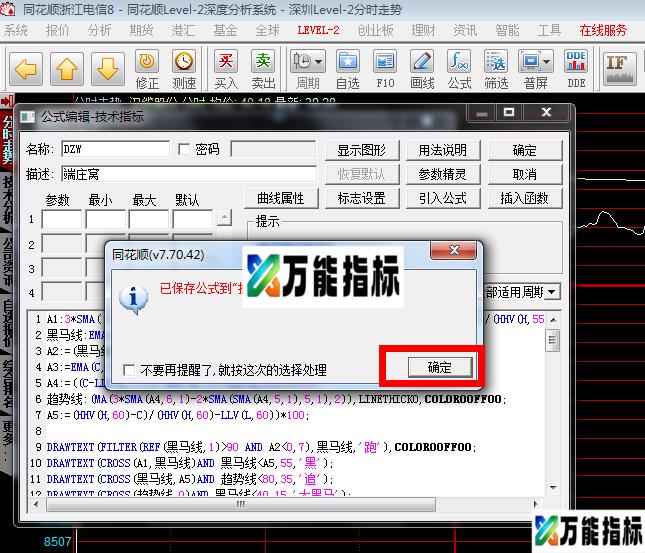
Task: Click the up arrow toolbar icon
Action: [67, 69]
